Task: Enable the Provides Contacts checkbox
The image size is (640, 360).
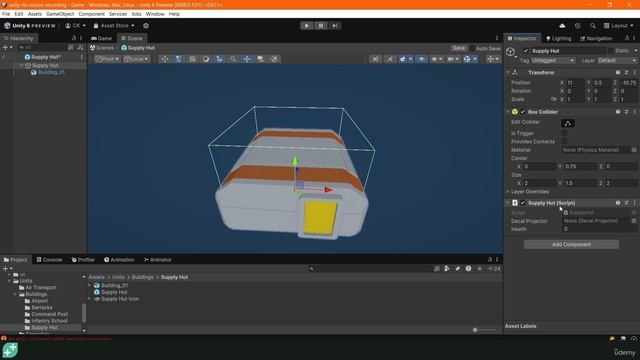Action: pyautogui.click(x=564, y=142)
